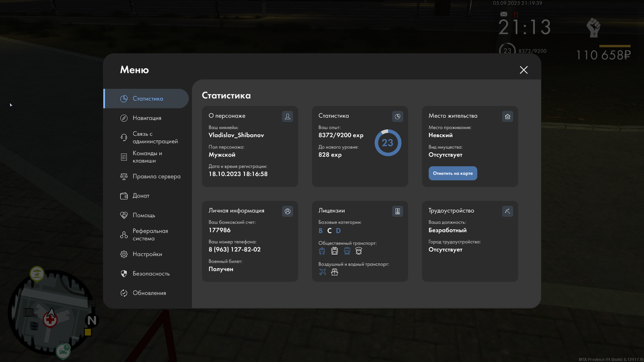Click the heart icon next to Помощь
Viewport: 644px width, 362px height.
tap(124, 215)
